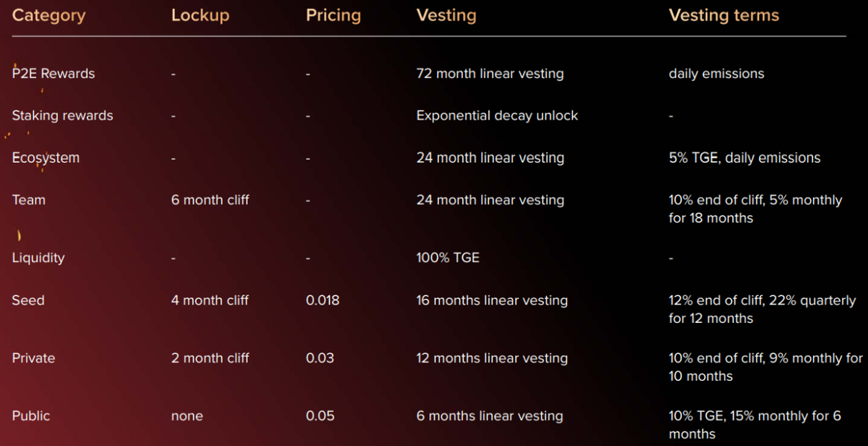
Task: Click the Category column header
Action: [x=48, y=15]
